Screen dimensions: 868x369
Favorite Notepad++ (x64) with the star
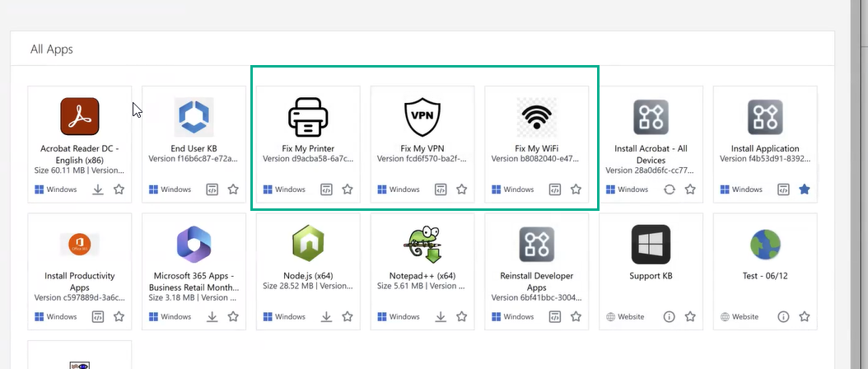(x=462, y=317)
